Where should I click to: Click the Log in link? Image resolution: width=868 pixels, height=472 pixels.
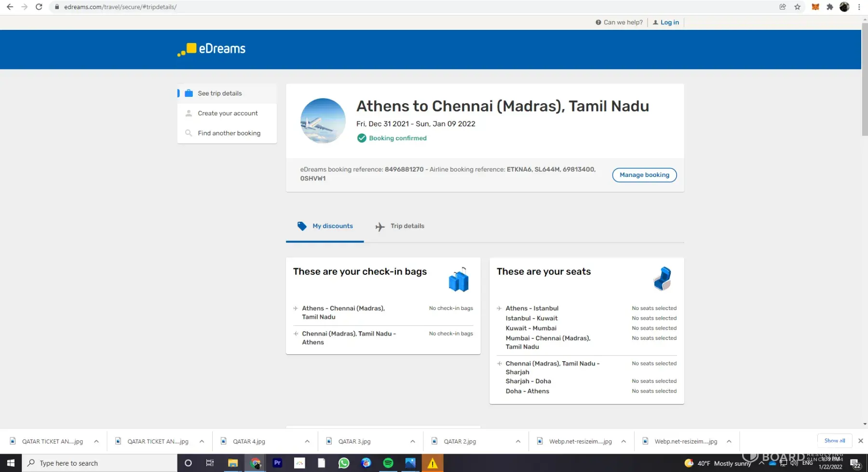669,22
